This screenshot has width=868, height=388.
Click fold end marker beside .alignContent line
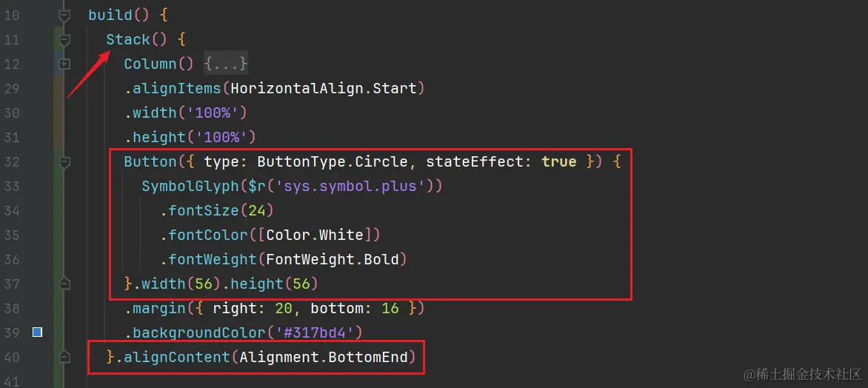(64, 358)
